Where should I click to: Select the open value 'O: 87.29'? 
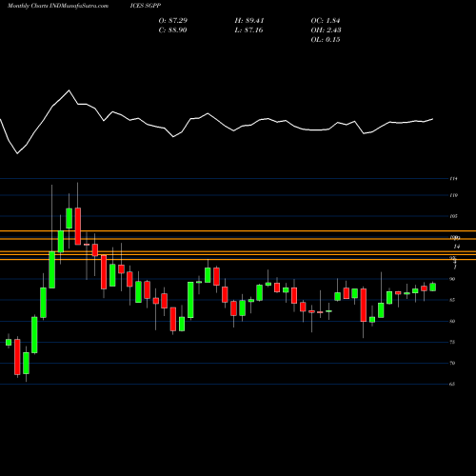coord(173,21)
